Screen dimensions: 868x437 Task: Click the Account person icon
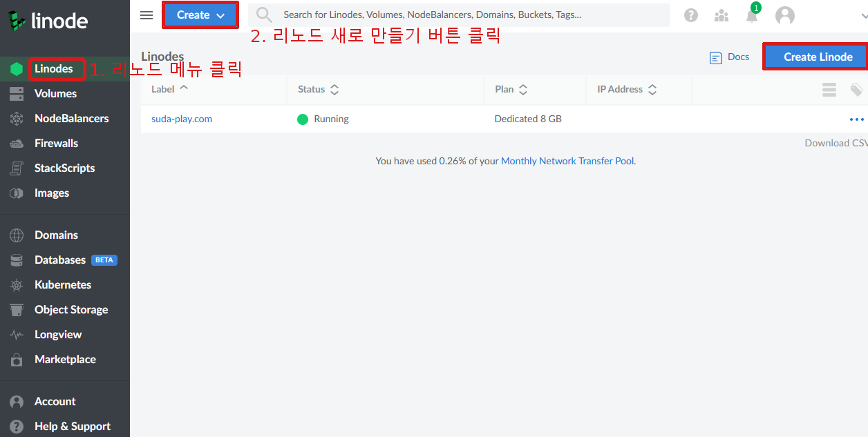(x=17, y=402)
